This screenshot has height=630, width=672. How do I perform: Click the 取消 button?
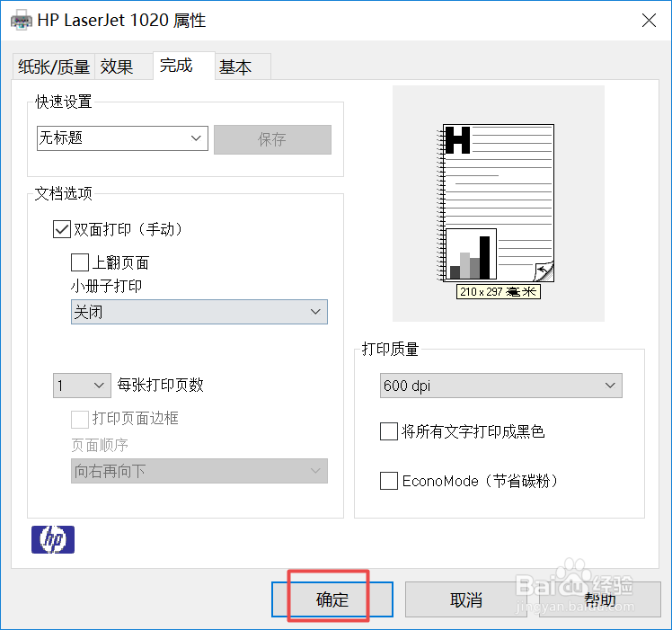[x=466, y=599]
